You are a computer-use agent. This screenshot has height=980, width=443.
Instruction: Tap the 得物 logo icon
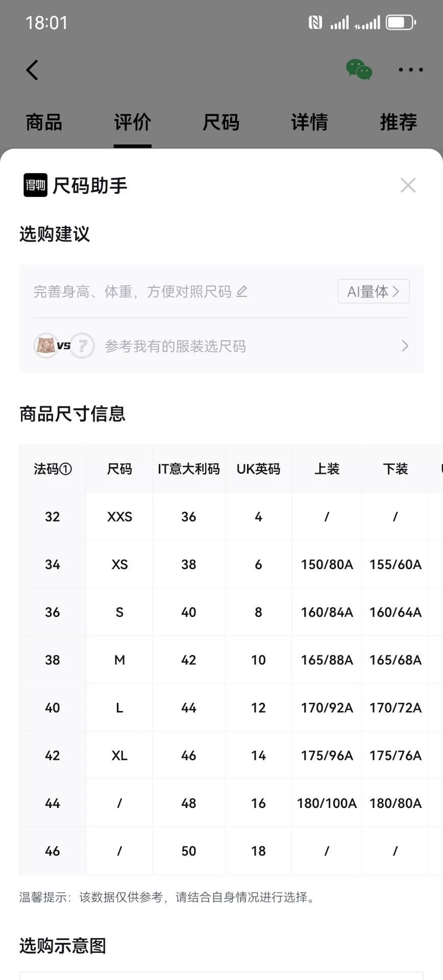pyautogui.click(x=35, y=185)
